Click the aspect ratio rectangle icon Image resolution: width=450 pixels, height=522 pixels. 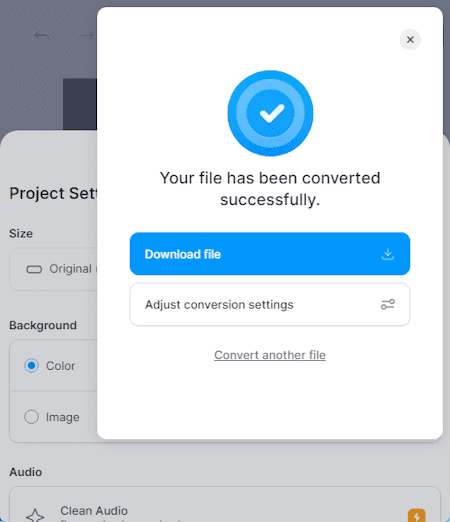coord(34,269)
